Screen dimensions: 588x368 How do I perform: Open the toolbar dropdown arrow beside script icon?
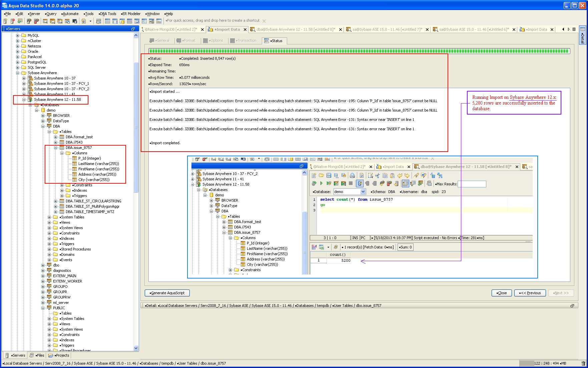pos(90,21)
